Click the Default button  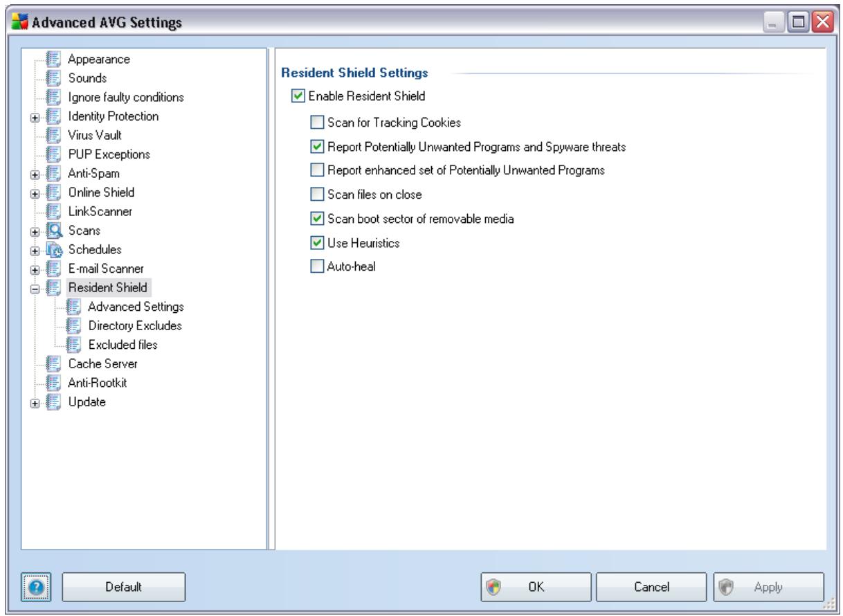pyautogui.click(x=125, y=587)
